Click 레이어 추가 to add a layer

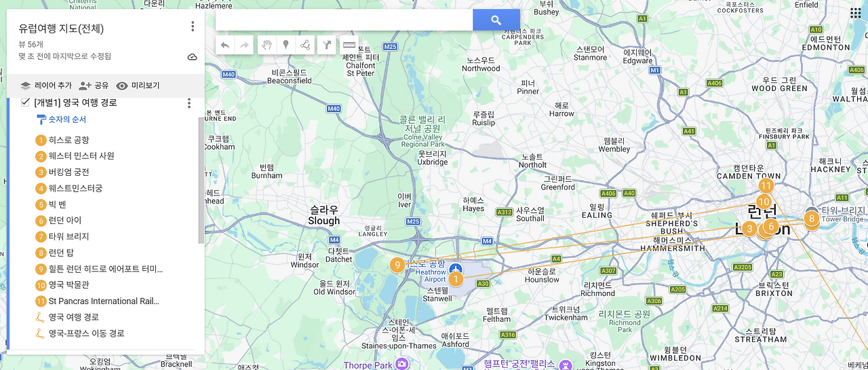tap(45, 86)
